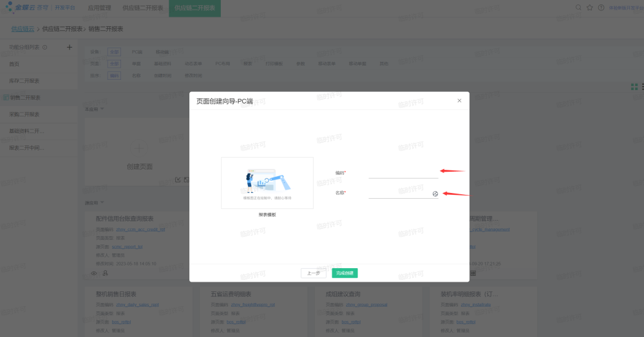
Task: Switch to first 供应链二开报表 tab
Action: click(x=142, y=8)
